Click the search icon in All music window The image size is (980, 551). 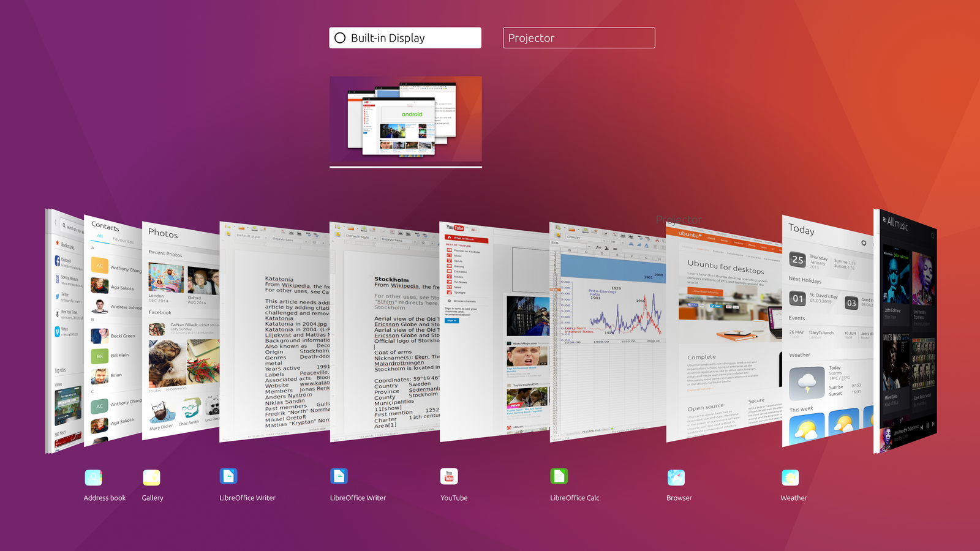click(x=933, y=236)
